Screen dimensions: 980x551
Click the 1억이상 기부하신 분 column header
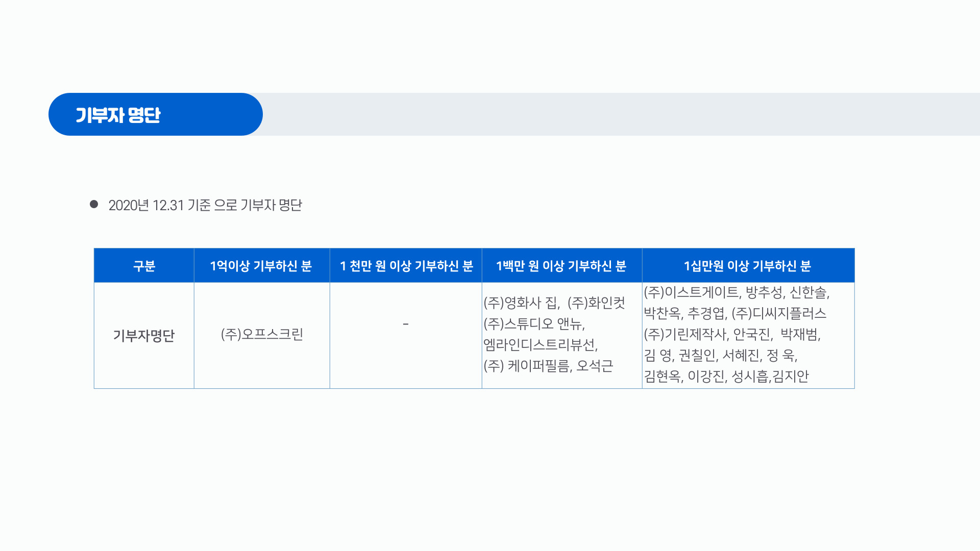pos(262,265)
